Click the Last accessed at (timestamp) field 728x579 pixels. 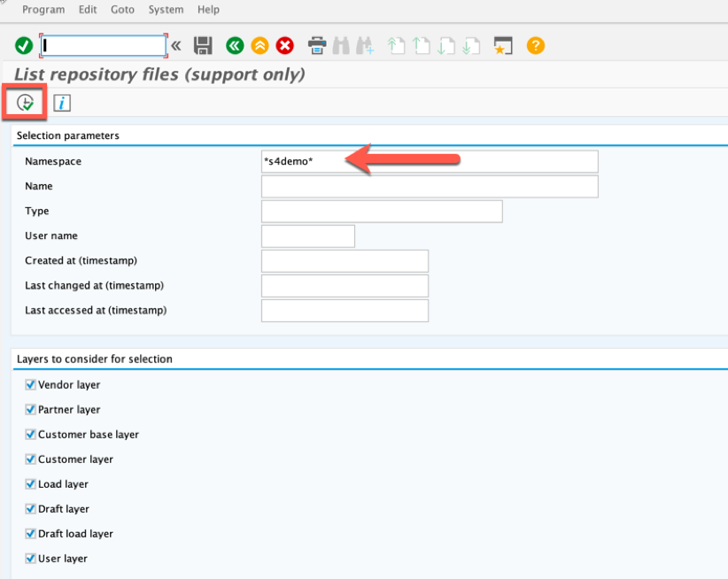coord(345,311)
